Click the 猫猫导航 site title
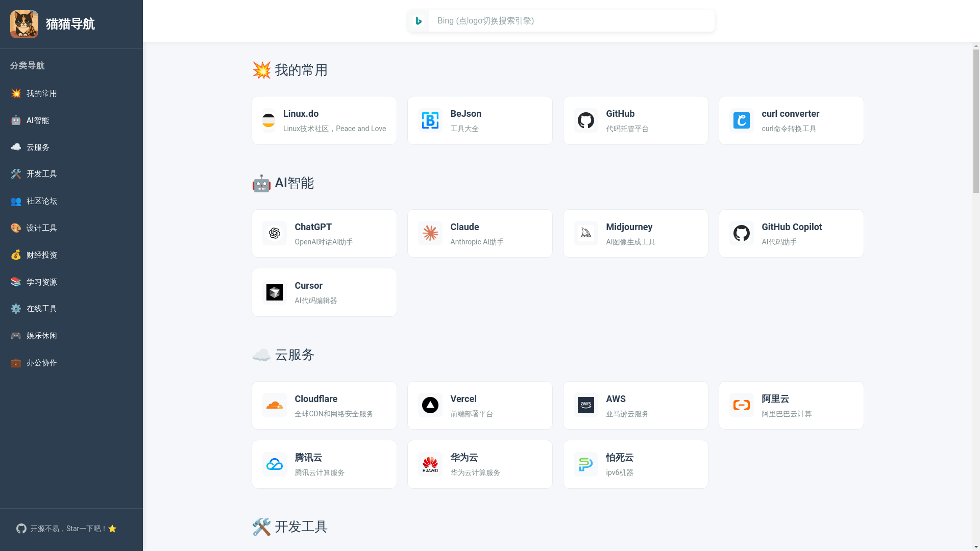 [x=70, y=24]
